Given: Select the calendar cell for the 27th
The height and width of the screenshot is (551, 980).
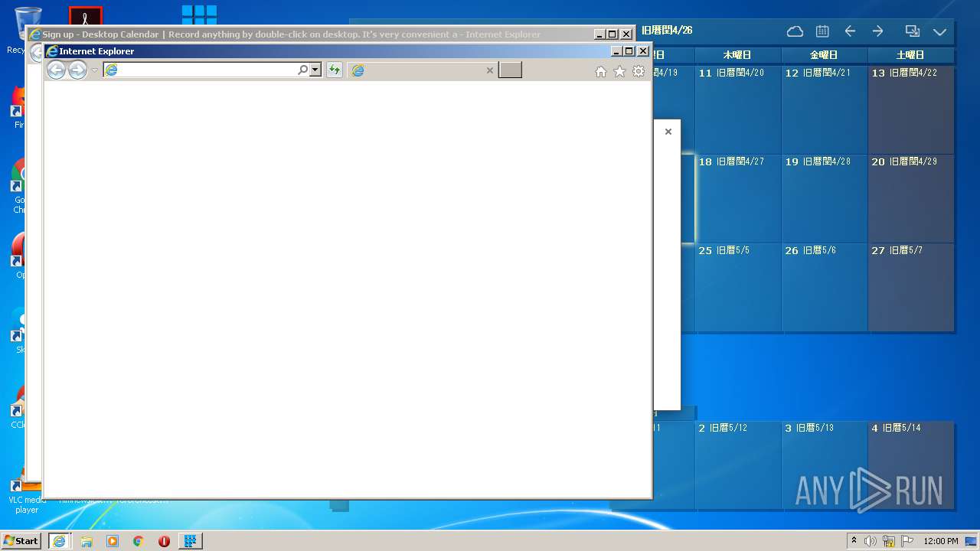Looking at the screenshot, I should point(911,288).
